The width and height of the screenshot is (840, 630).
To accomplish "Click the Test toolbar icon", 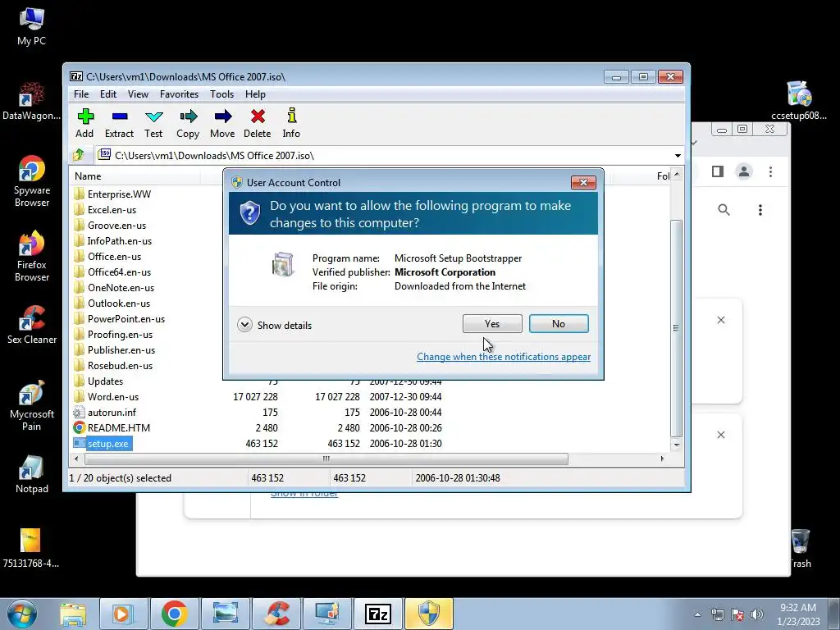I will (x=153, y=123).
